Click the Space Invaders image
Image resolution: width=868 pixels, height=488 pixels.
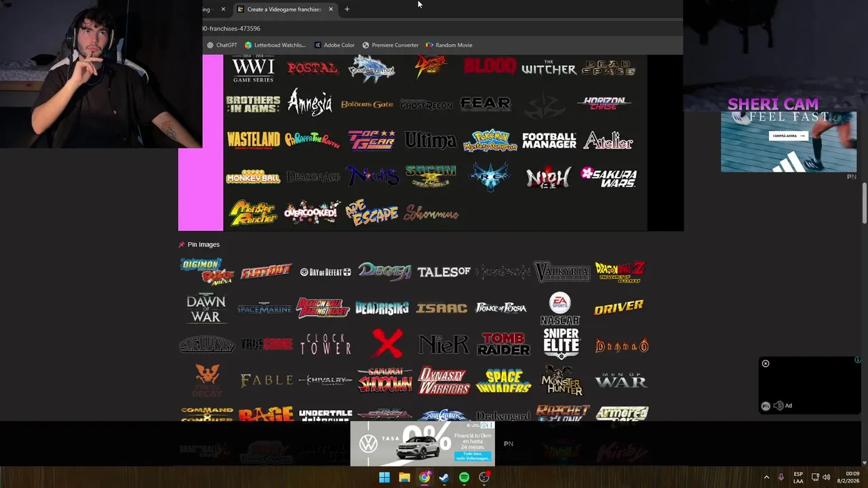tap(503, 381)
